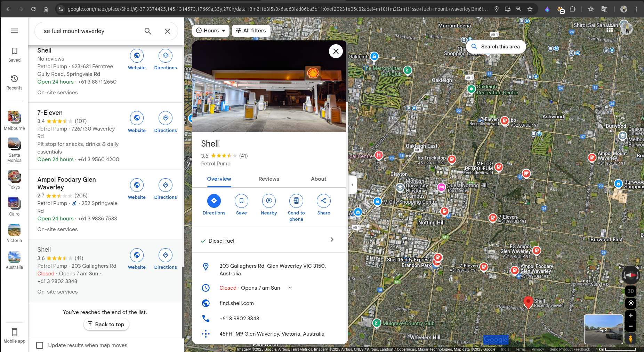Open the Hours filter dropdown

[211, 31]
